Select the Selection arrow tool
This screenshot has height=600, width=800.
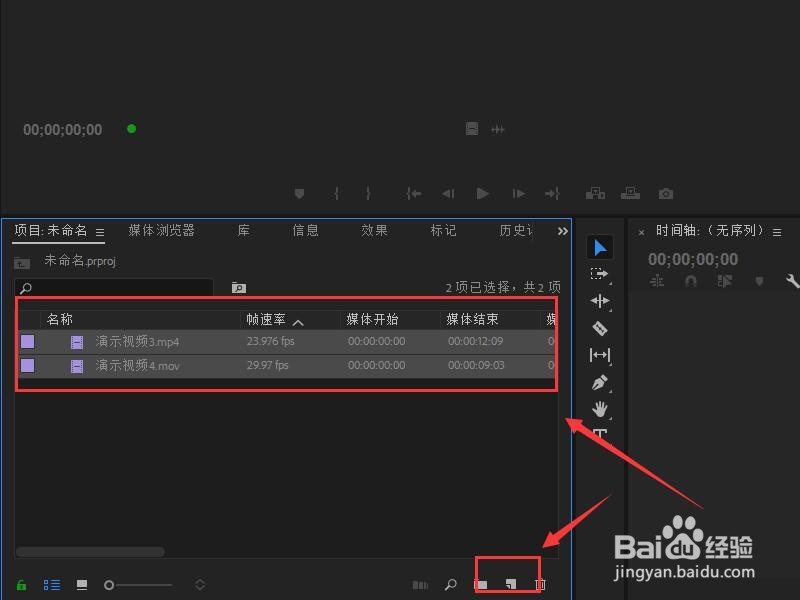pos(599,248)
